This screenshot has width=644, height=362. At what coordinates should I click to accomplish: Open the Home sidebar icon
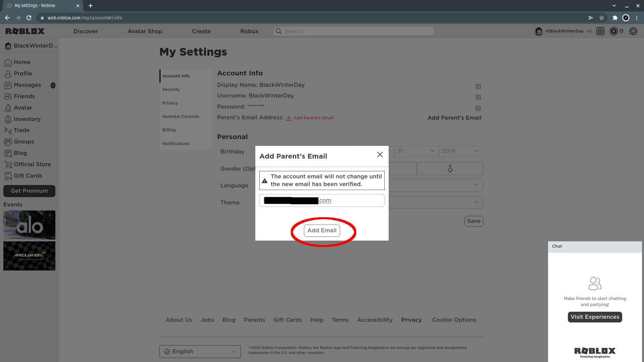(x=8, y=62)
